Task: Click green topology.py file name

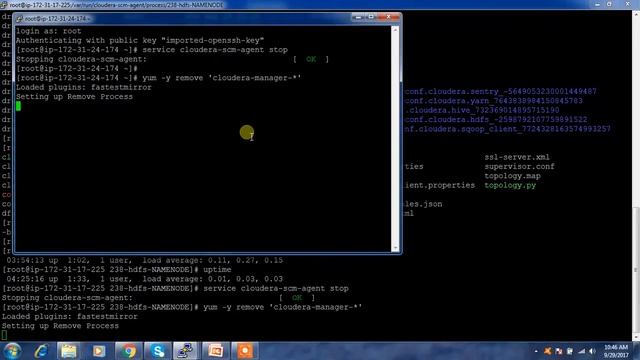Action: coord(510,185)
